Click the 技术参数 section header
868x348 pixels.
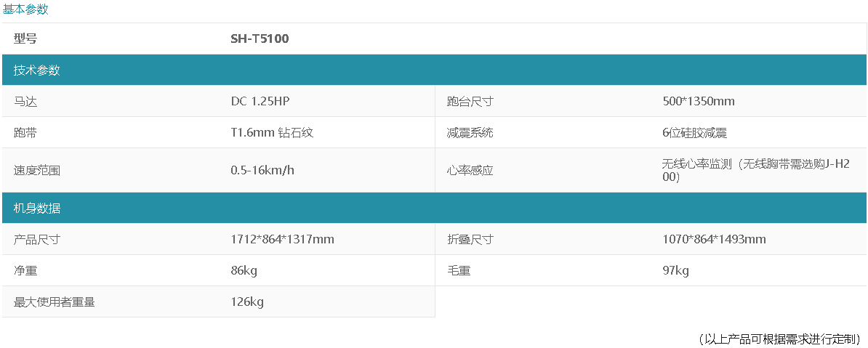(37, 70)
